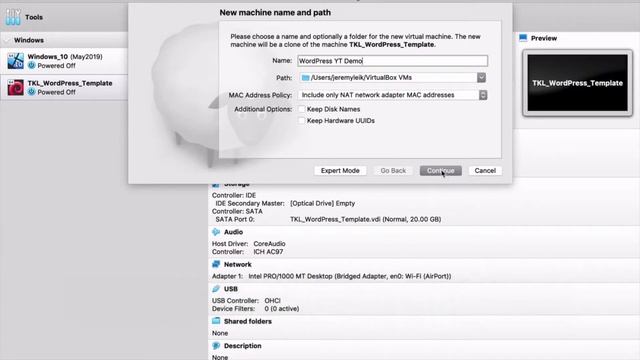Click the Storage section icon
This screenshot has height=360, width=640.
216,184
